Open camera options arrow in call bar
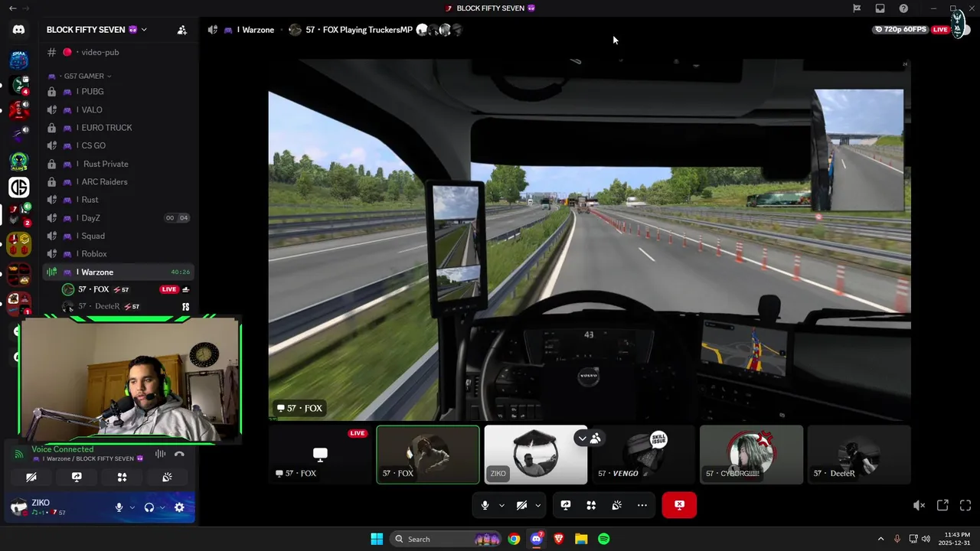 [537, 505]
